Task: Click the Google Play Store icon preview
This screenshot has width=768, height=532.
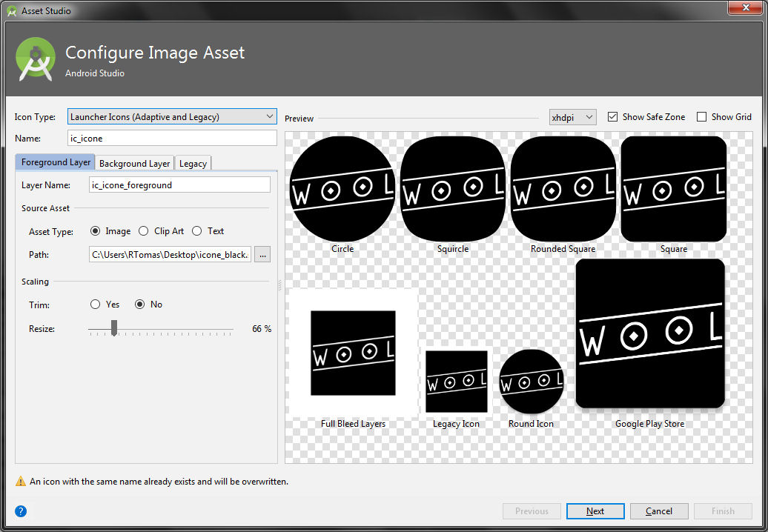Action: (x=649, y=333)
